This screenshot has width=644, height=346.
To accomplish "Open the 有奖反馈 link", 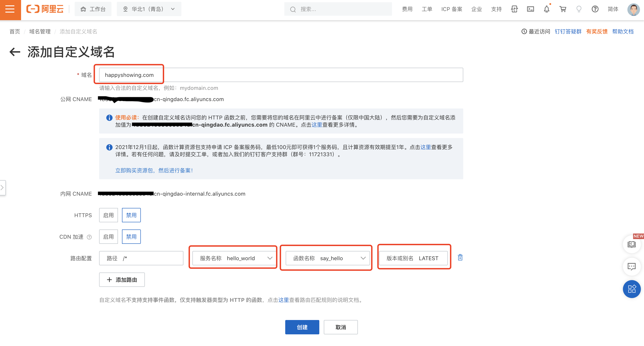I will (597, 31).
